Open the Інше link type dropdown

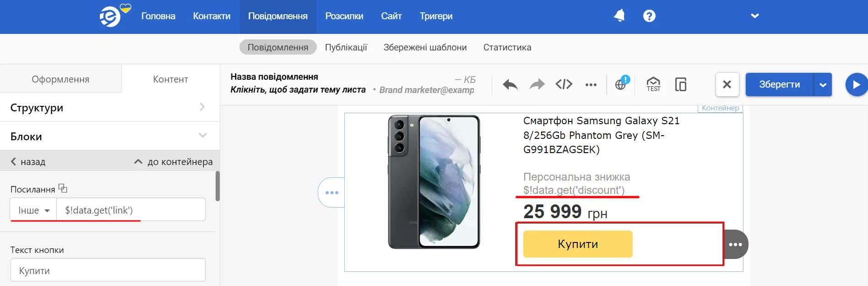click(x=33, y=210)
